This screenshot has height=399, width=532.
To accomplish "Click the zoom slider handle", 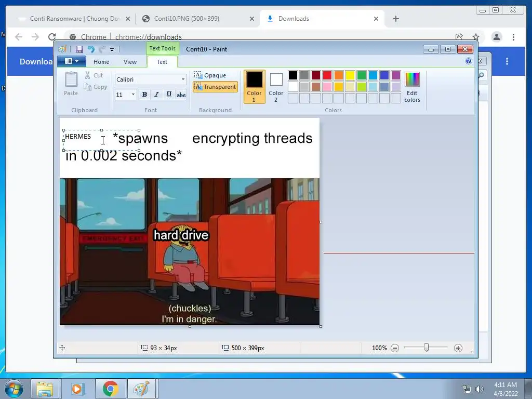I will tap(427, 348).
